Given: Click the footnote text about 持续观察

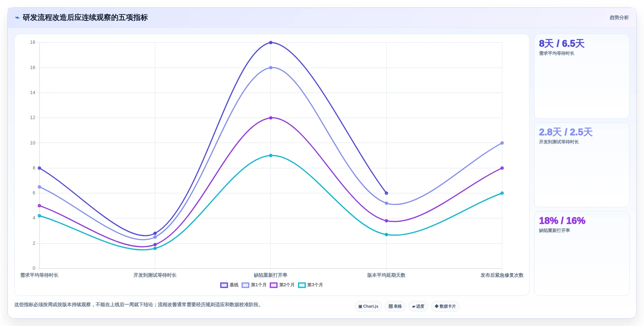Looking at the screenshot, I should coord(138,305).
